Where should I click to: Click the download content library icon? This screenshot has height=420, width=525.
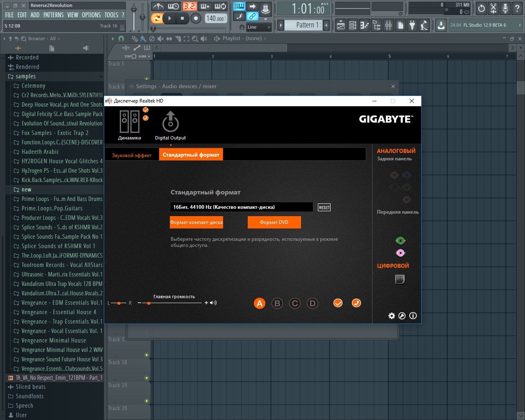pyautogui.click(x=441, y=25)
